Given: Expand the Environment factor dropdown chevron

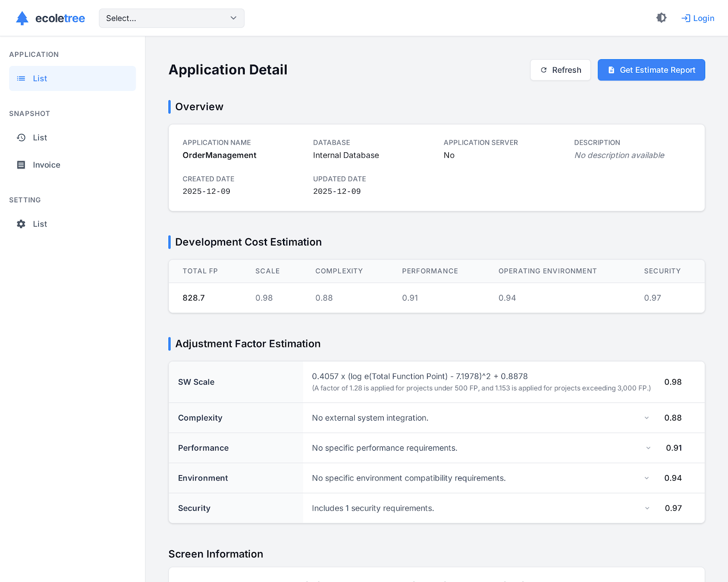Looking at the screenshot, I should click(647, 478).
